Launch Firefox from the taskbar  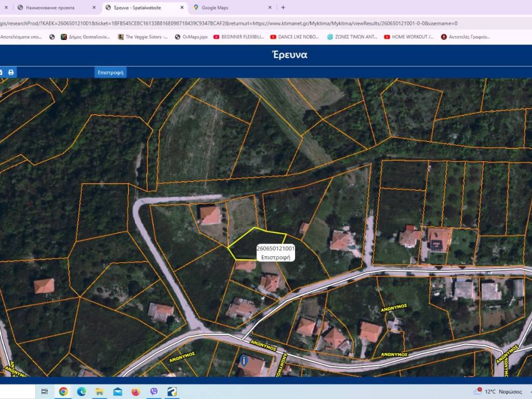136,391
